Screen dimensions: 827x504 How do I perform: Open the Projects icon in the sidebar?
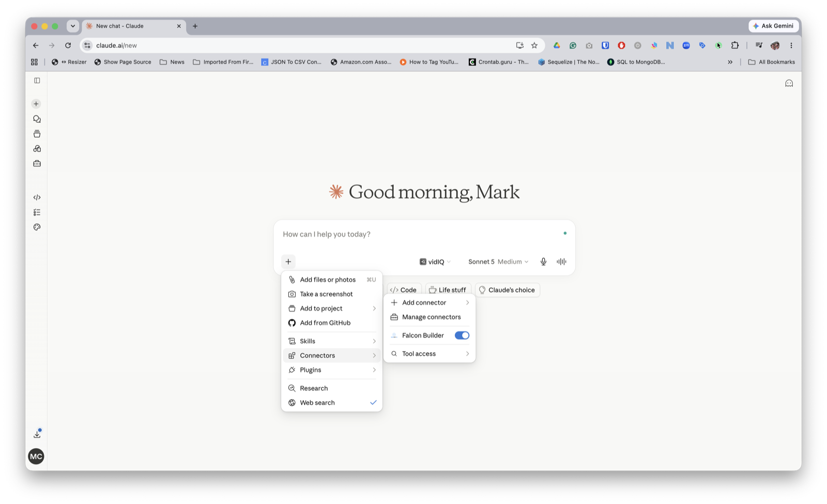click(37, 134)
